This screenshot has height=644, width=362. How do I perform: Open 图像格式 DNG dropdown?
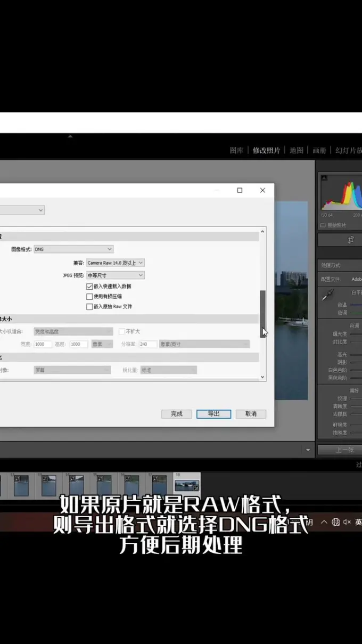click(73, 249)
